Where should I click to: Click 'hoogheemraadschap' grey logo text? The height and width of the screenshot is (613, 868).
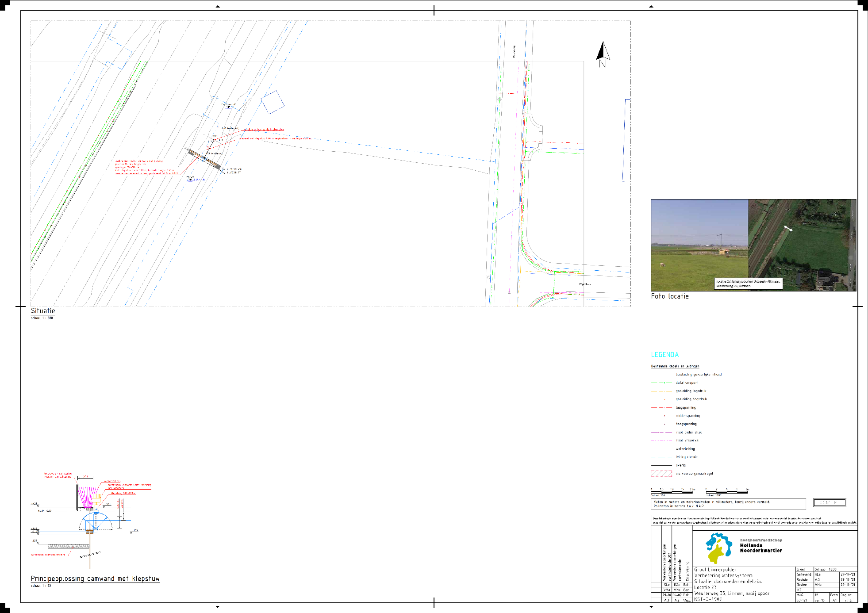761,540
